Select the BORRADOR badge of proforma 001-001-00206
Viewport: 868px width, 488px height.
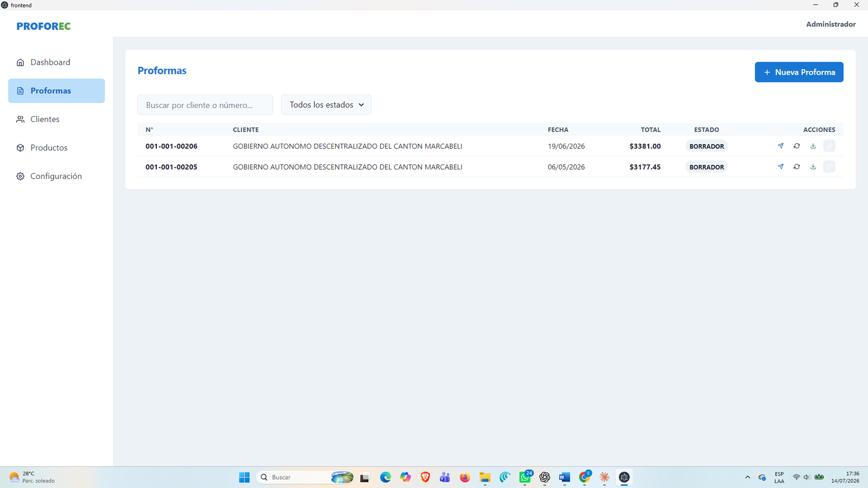pos(706,146)
